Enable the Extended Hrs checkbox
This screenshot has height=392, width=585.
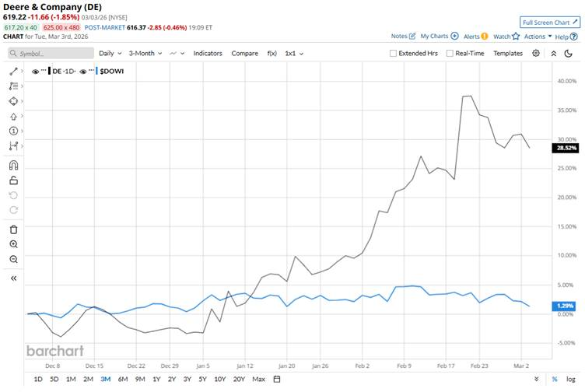click(x=394, y=54)
